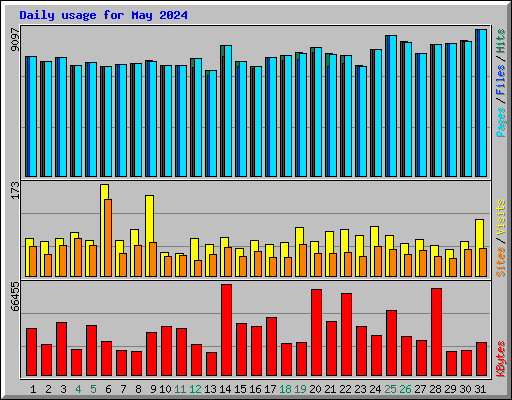The width and height of the screenshot is (512, 400).
Task: Click the cyan Pages bar for day 13
Action: 213,123
